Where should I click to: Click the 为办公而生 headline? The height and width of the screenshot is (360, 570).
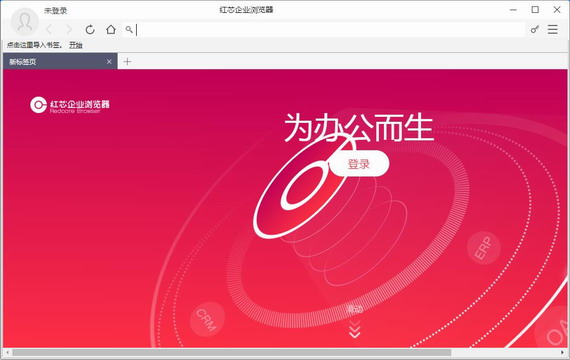point(359,128)
